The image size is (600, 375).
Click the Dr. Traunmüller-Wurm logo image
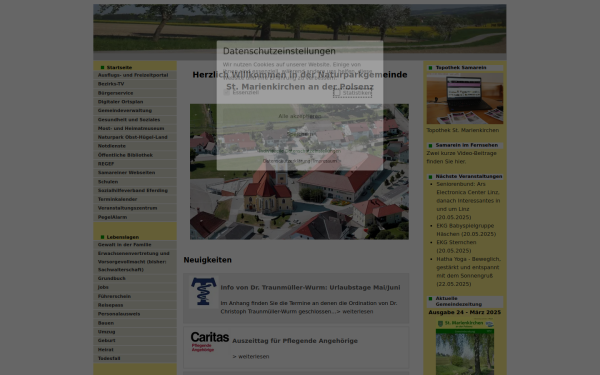point(204,292)
